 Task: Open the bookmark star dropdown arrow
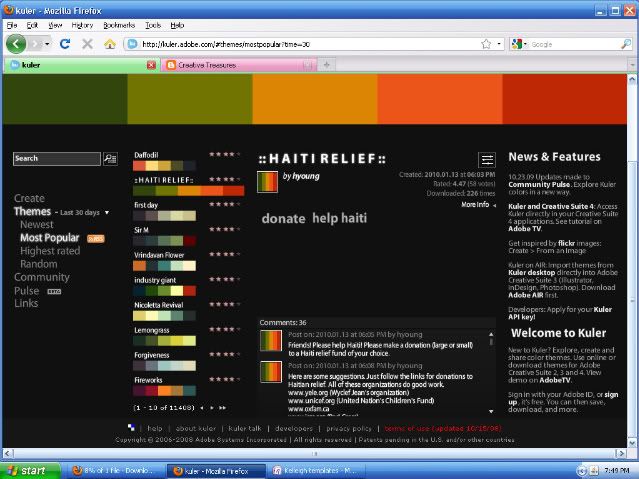point(499,44)
